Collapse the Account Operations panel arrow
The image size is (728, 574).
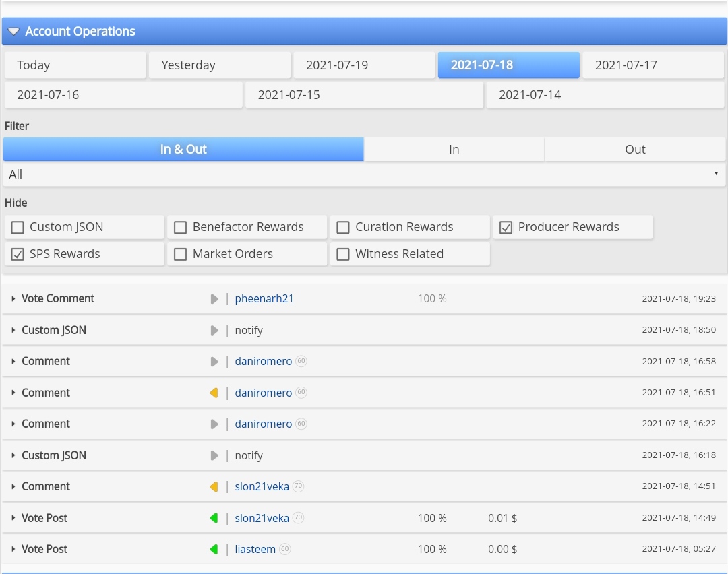click(13, 32)
